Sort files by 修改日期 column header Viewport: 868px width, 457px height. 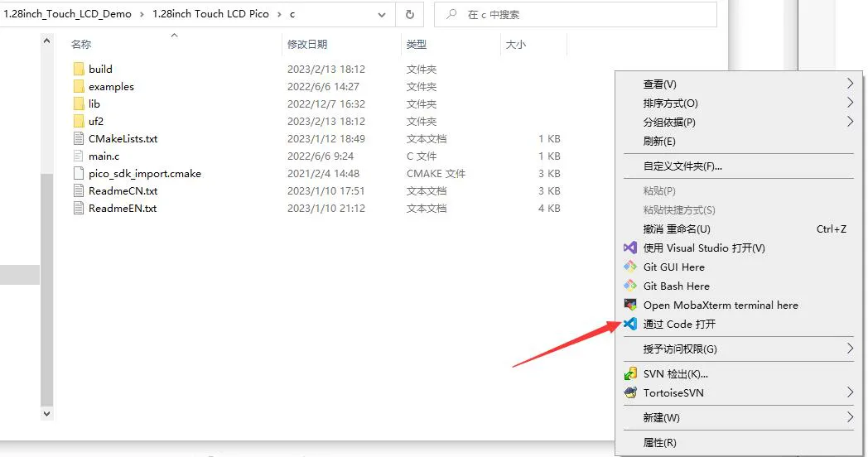(307, 44)
